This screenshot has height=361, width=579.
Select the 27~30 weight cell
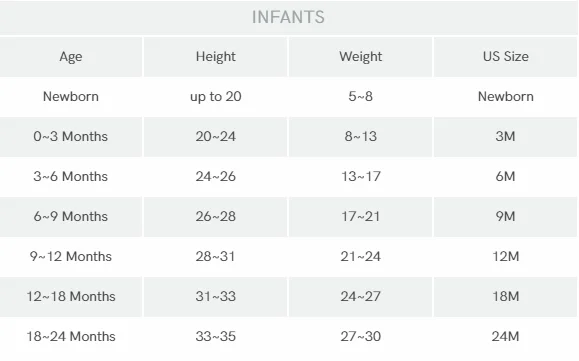[360, 337]
